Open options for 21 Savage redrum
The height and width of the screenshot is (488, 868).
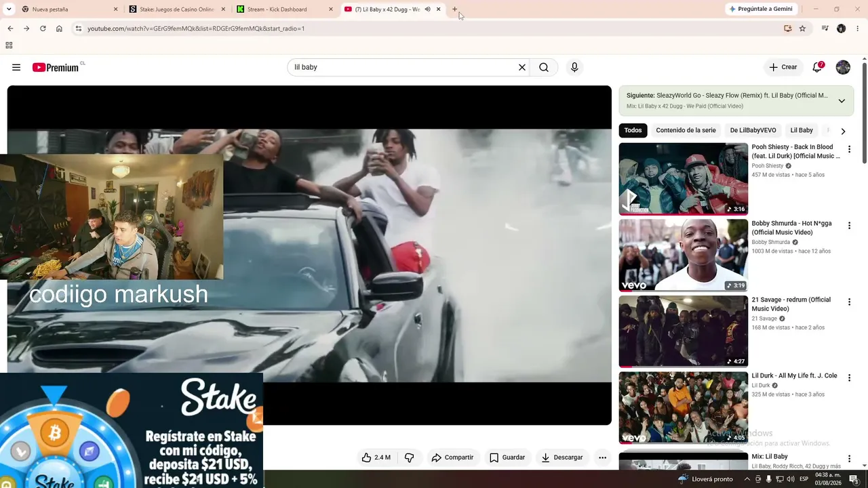tap(849, 302)
